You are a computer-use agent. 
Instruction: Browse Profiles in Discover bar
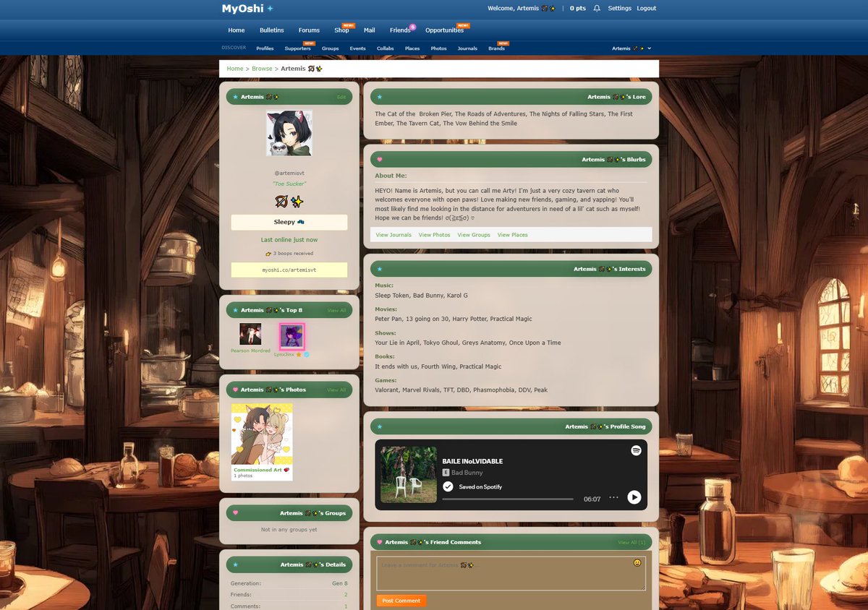tap(265, 48)
